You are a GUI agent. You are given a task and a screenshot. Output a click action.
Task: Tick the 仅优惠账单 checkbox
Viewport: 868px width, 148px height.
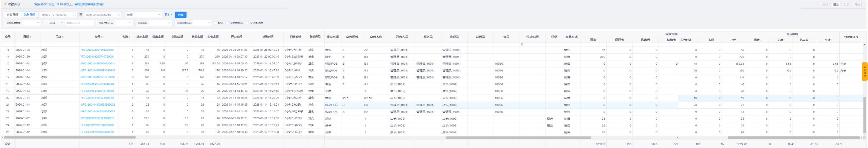227,23
